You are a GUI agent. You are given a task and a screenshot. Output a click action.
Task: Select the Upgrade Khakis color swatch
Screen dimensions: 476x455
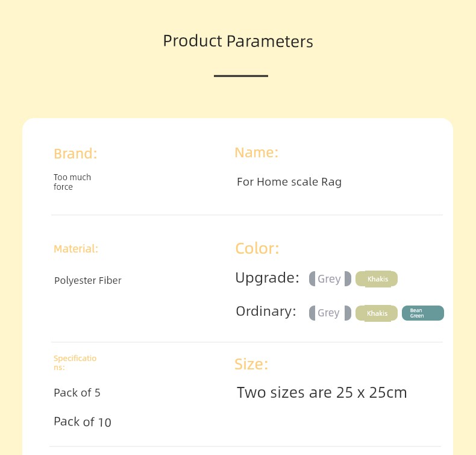[377, 278]
